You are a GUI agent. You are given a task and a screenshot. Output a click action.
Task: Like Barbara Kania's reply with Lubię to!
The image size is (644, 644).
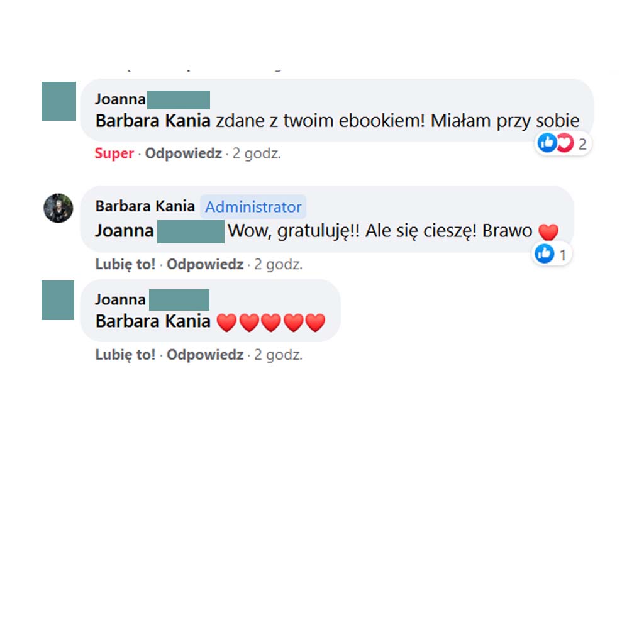[x=125, y=264]
